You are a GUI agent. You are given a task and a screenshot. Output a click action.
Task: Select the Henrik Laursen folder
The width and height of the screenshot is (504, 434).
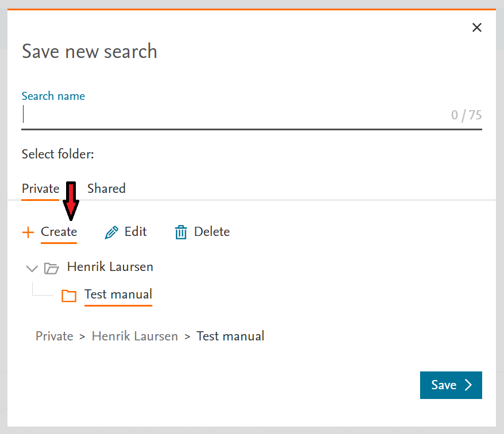click(x=110, y=267)
